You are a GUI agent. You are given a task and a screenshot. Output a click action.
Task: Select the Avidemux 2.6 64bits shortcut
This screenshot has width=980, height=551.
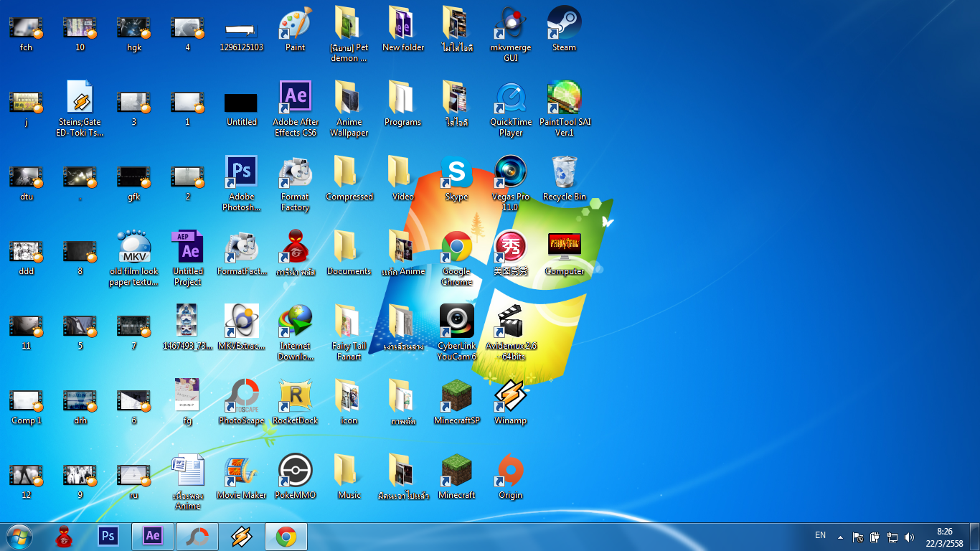pyautogui.click(x=510, y=333)
